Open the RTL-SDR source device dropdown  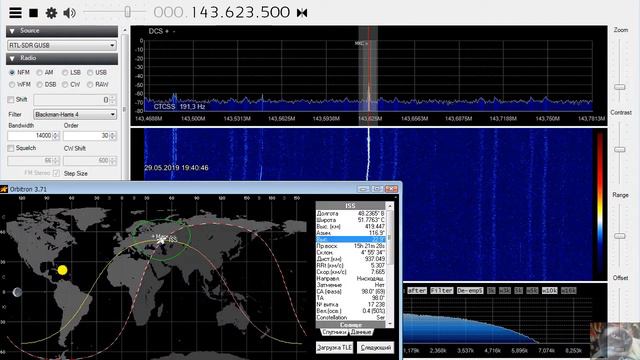pyautogui.click(x=62, y=45)
